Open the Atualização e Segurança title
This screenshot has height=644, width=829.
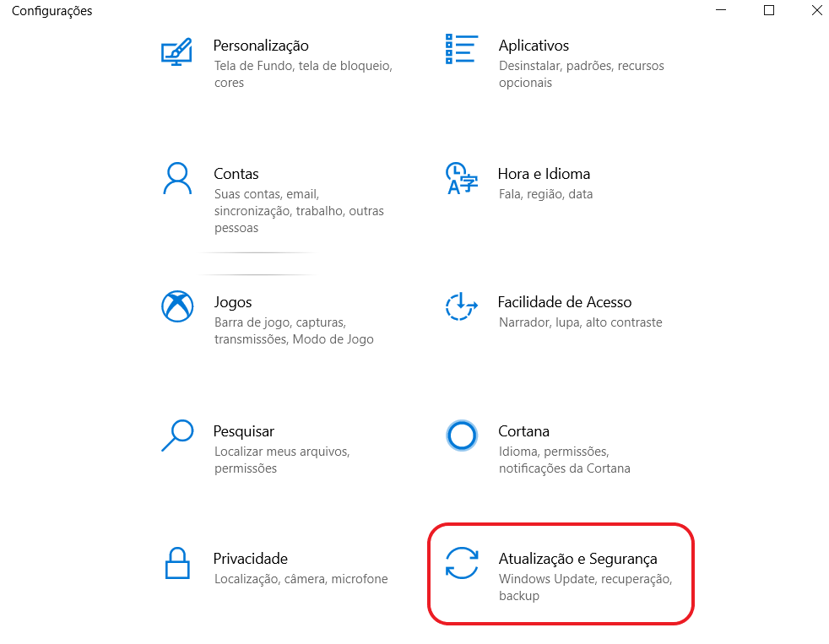(578, 560)
